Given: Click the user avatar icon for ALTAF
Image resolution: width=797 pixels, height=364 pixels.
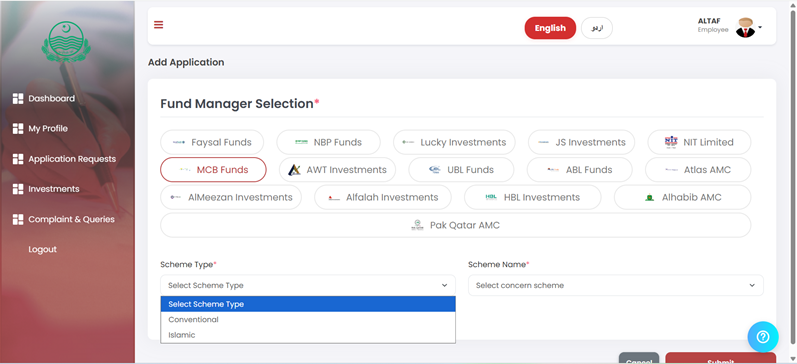Looking at the screenshot, I should pyautogui.click(x=745, y=27).
